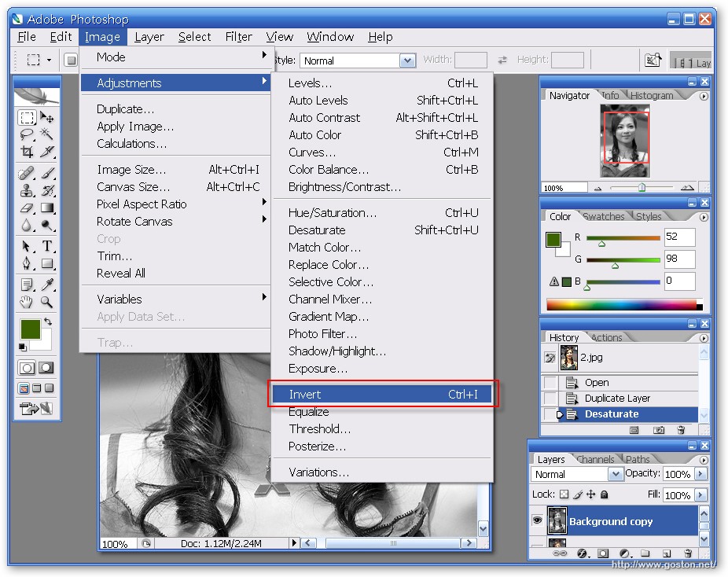
Task: Select the Magic Wand tool
Action: point(47,134)
